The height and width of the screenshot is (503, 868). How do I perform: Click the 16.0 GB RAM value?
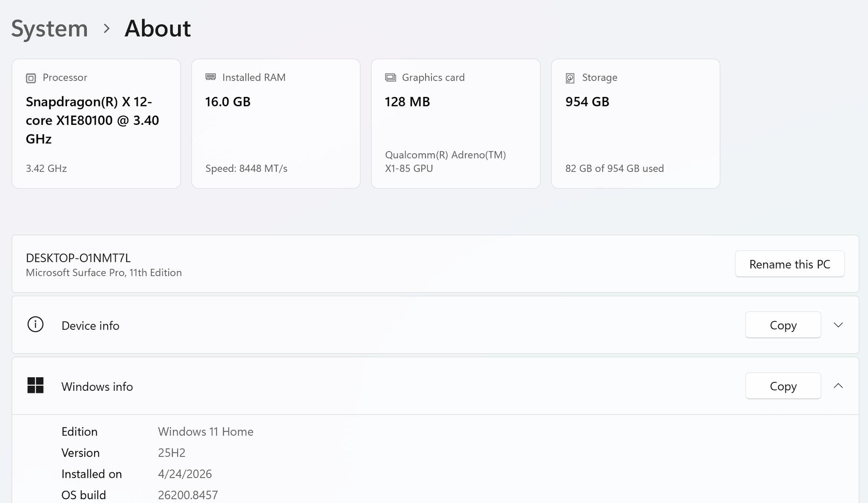click(228, 102)
